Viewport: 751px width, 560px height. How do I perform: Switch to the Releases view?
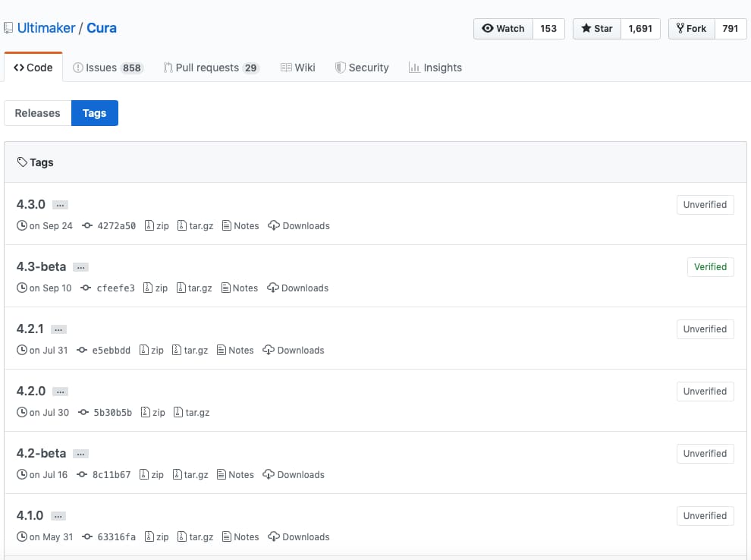(37, 113)
